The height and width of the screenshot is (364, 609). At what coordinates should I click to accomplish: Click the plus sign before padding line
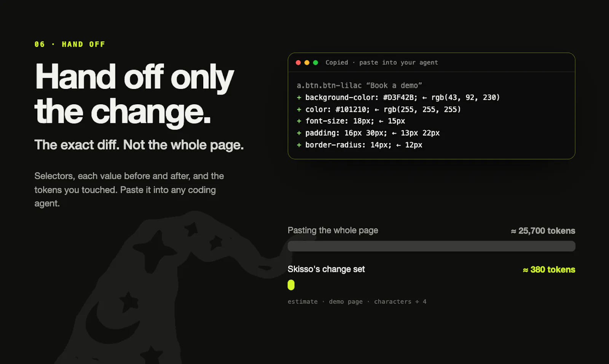pyautogui.click(x=299, y=133)
